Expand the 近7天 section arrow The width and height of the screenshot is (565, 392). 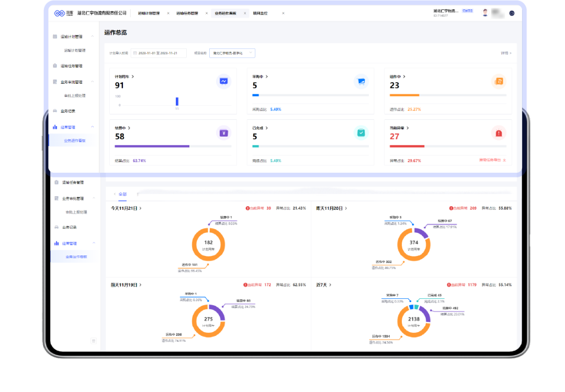click(330, 285)
